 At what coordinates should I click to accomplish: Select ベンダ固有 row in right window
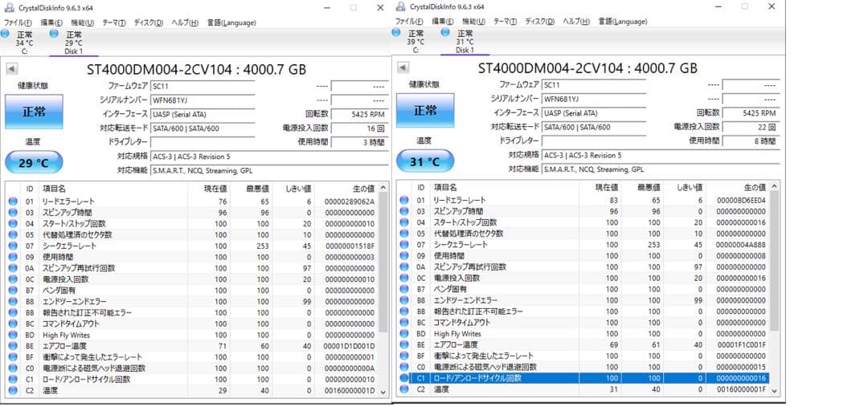pyautogui.click(x=583, y=289)
